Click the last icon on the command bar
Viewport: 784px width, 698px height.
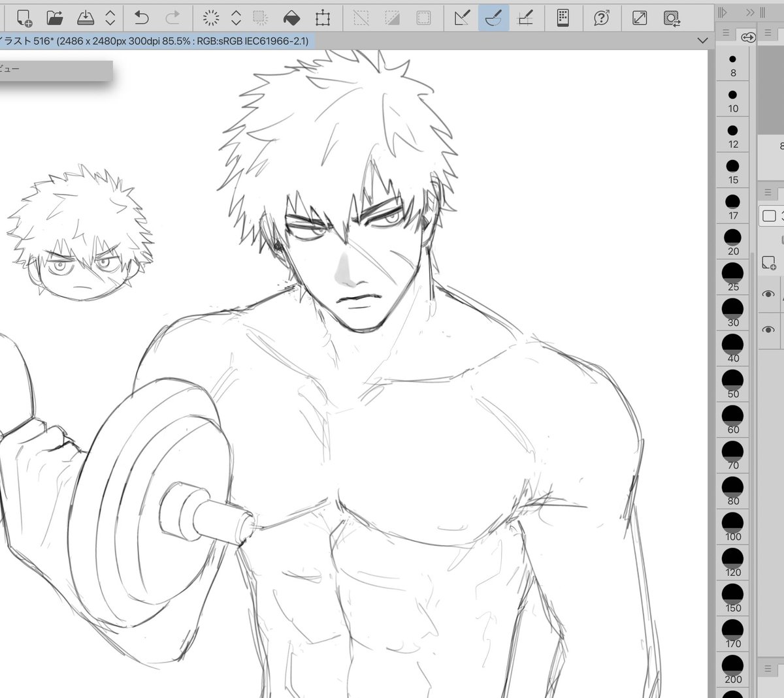pyautogui.click(x=672, y=18)
